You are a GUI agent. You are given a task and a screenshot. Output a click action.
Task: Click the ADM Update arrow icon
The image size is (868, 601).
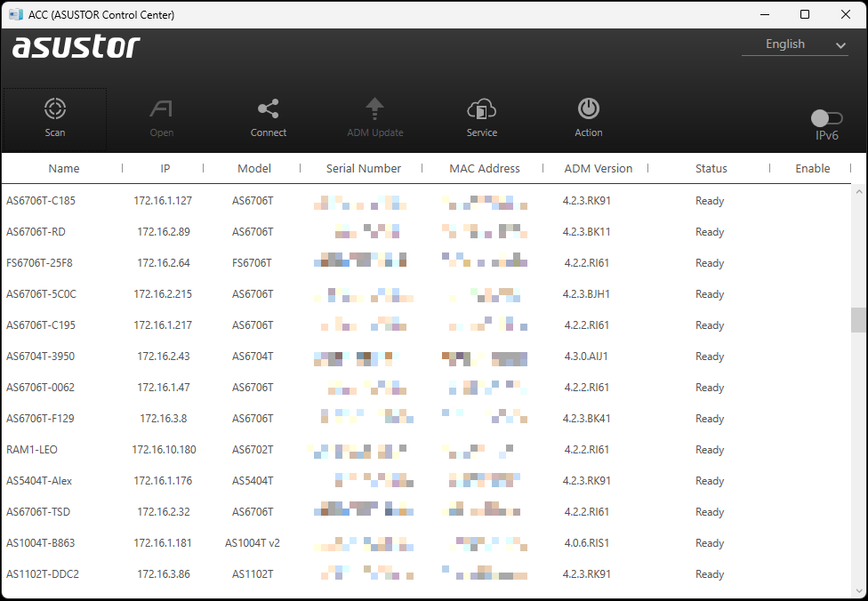pyautogui.click(x=374, y=108)
